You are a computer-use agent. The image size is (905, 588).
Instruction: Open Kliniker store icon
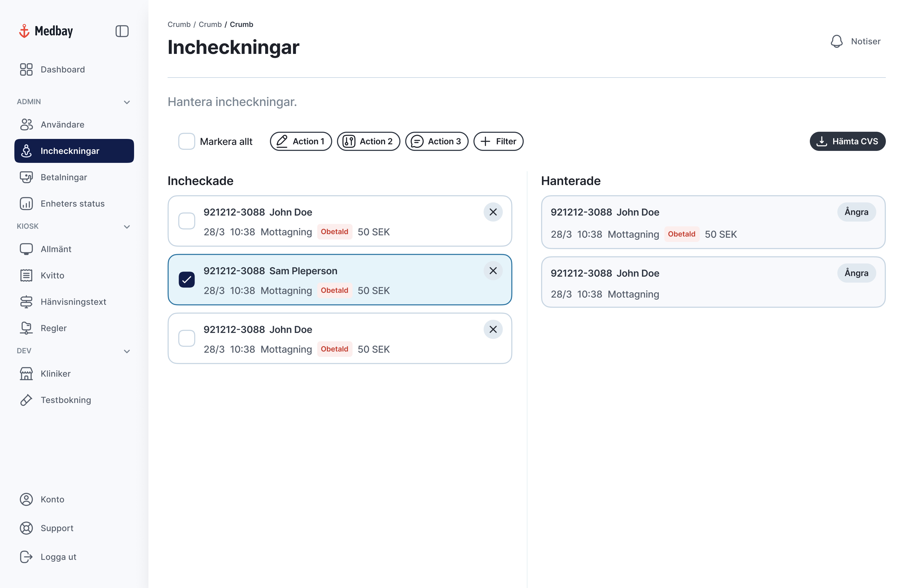coord(26,374)
